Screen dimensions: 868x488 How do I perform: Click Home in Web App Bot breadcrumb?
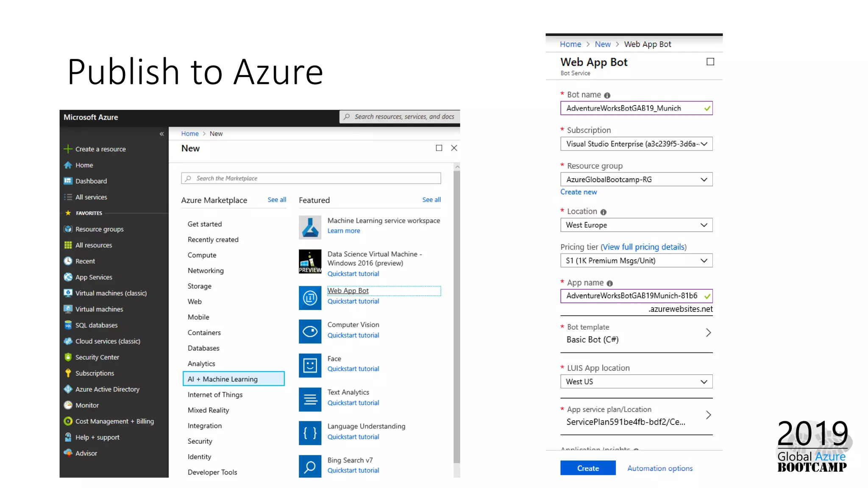(x=570, y=44)
